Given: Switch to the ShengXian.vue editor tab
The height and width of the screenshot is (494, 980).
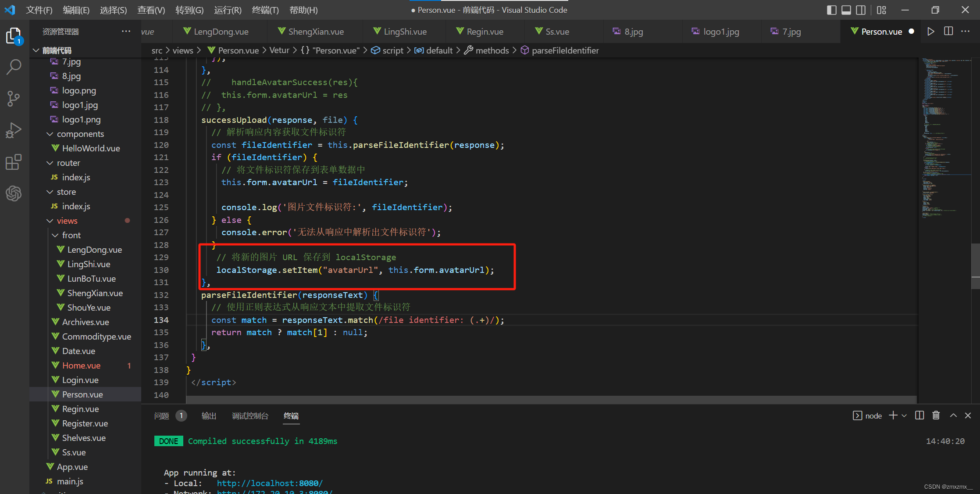Looking at the screenshot, I should pos(316,32).
